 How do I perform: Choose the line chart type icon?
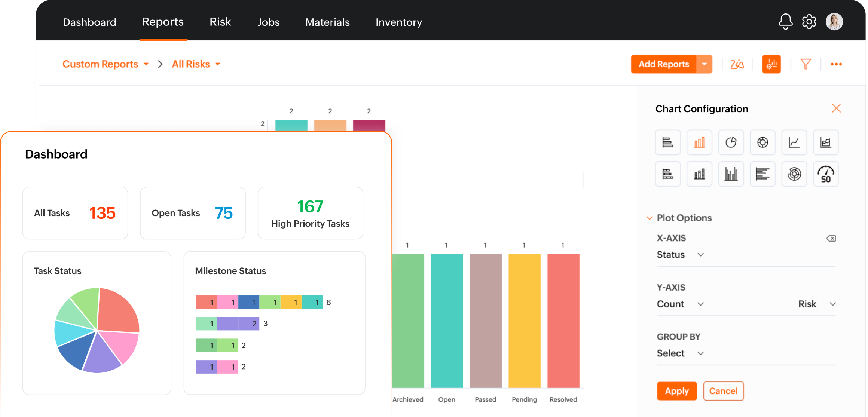coord(794,142)
